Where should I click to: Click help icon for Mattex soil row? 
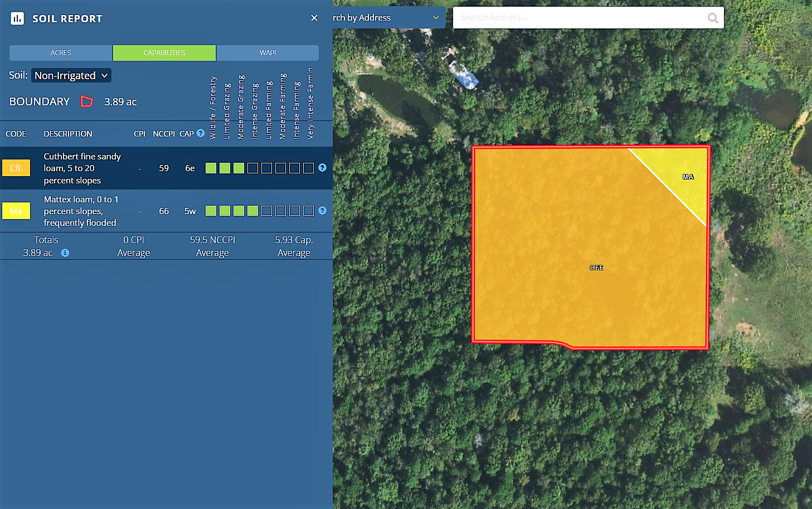[x=322, y=211]
